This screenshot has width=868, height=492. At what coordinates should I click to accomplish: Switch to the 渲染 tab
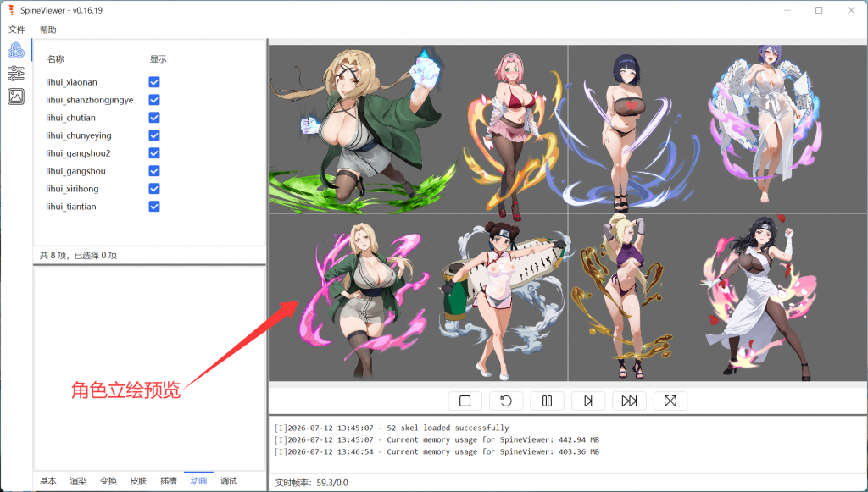[78, 481]
